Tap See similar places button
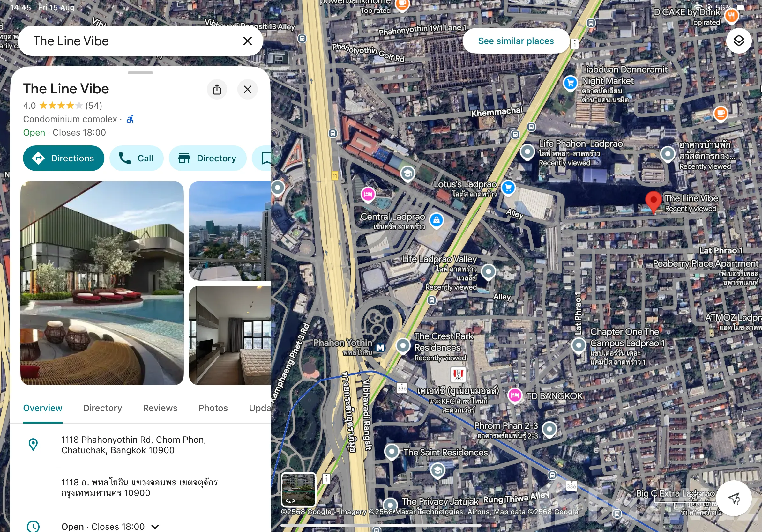The width and height of the screenshot is (762, 532). click(516, 41)
